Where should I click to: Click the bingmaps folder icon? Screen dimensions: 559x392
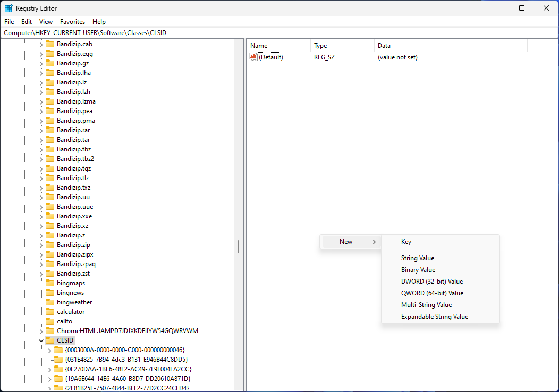(x=50, y=283)
